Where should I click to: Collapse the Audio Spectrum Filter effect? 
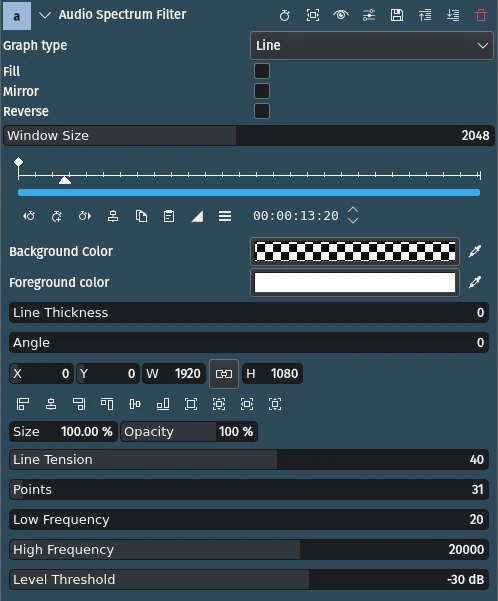tap(45, 15)
